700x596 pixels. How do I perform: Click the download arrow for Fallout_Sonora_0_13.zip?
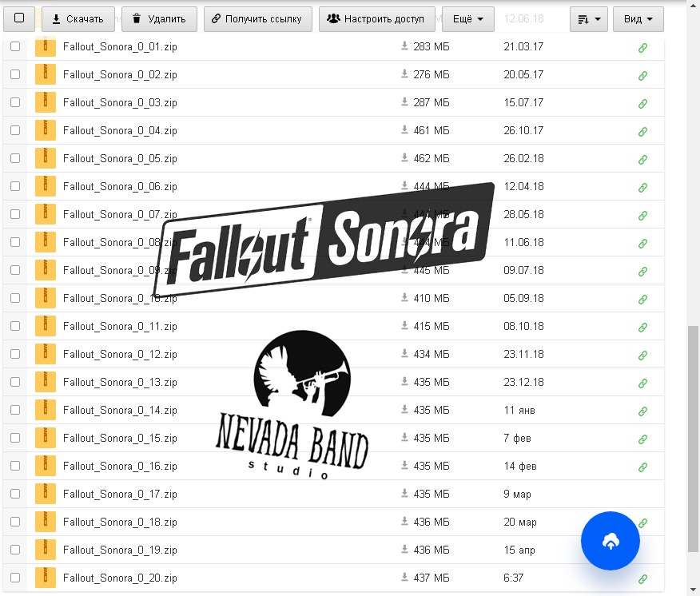coord(404,381)
